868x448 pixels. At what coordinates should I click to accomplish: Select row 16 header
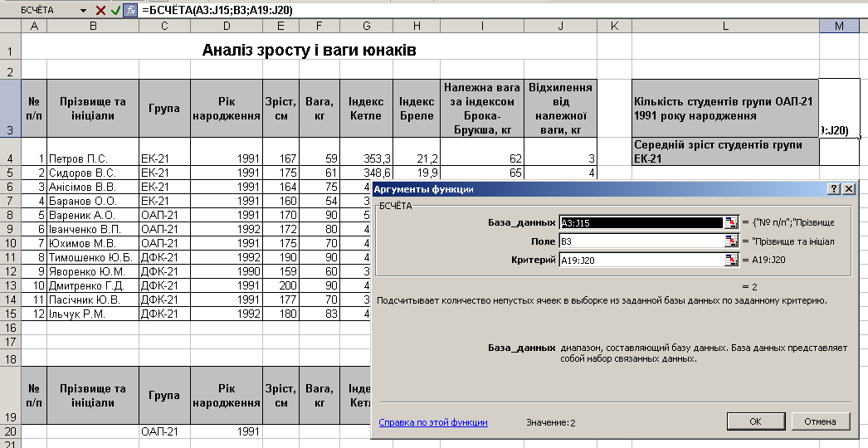[10, 328]
